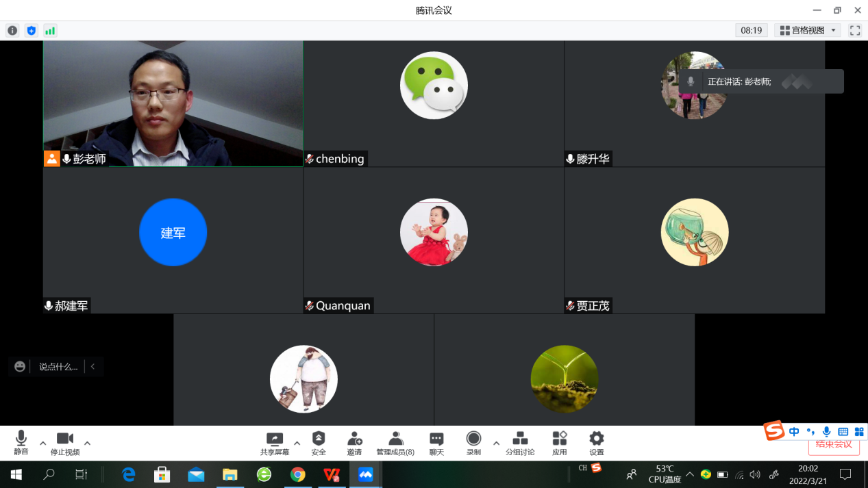Click the 08:19 meeting timer
The image size is (868, 488).
point(752,30)
